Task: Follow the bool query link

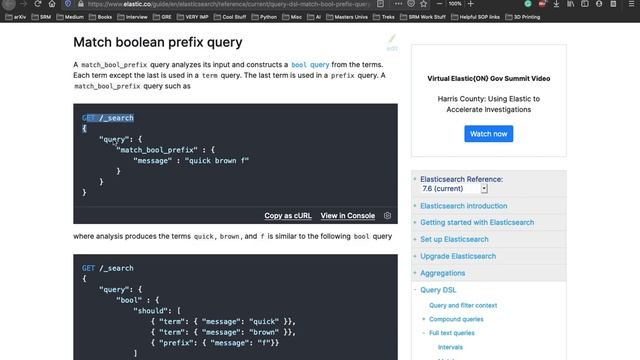Action: (x=310, y=64)
